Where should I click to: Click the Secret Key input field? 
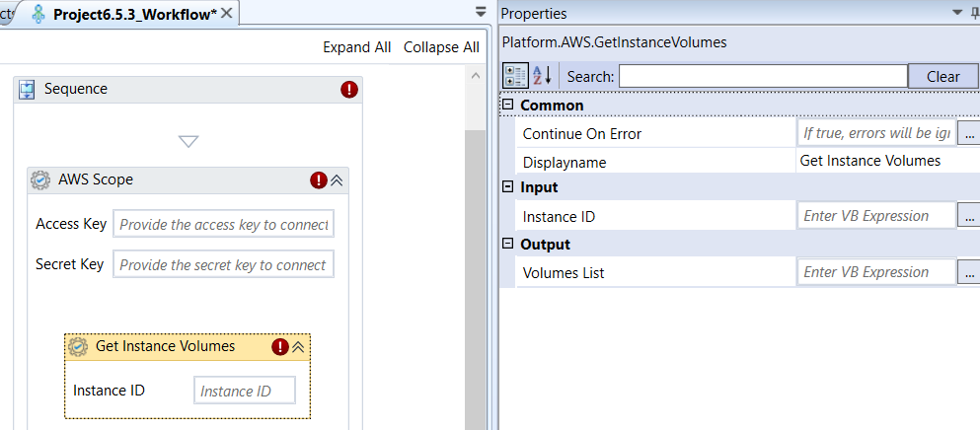(x=223, y=264)
